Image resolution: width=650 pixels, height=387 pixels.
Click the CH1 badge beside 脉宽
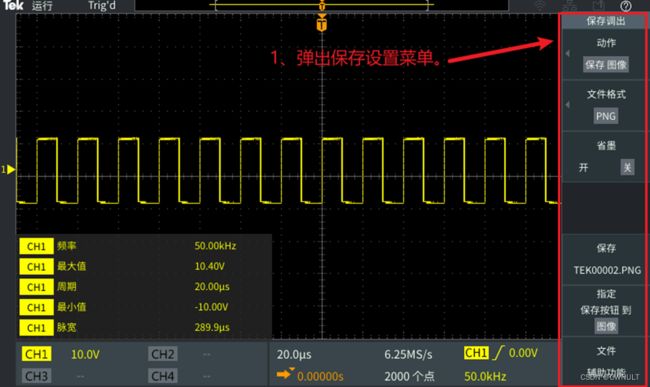click(x=36, y=327)
